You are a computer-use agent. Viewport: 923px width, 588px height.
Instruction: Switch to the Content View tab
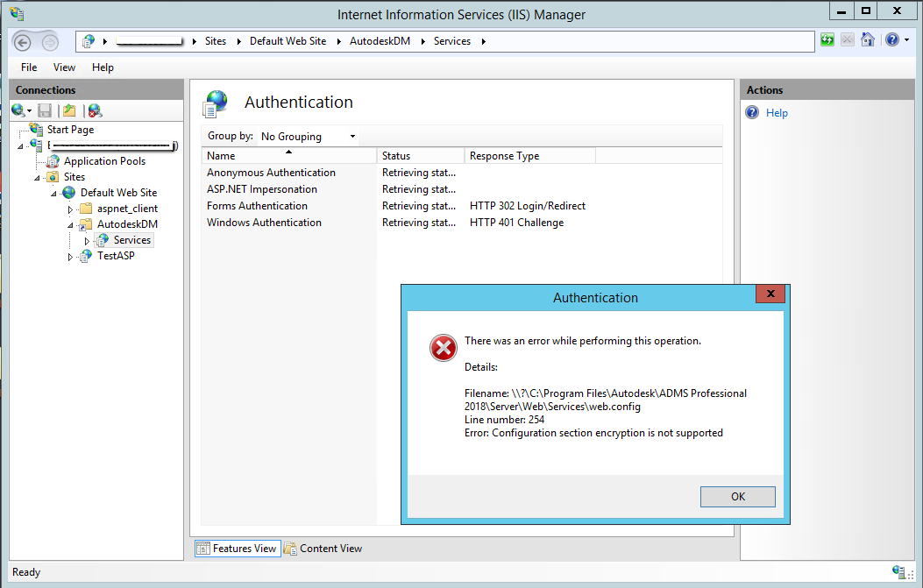tap(323, 549)
